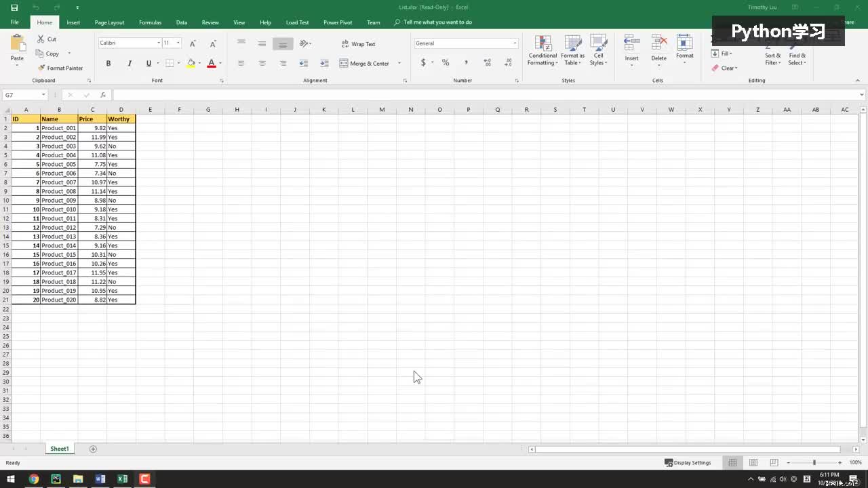Switch to the Power Pivot tab
The width and height of the screenshot is (868, 488).
pyautogui.click(x=338, y=22)
